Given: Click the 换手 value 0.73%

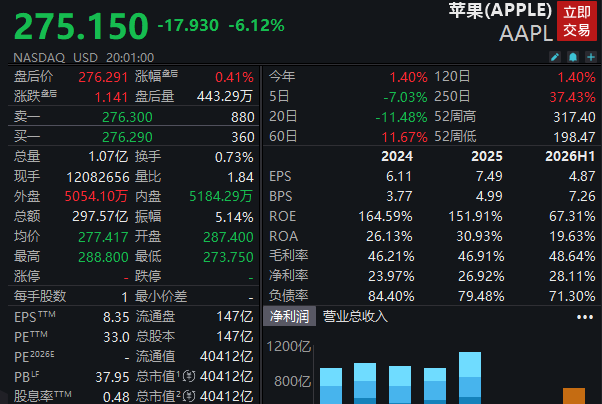Looking at the screenshot, I should pyautogui.click(x=234, y=157).
